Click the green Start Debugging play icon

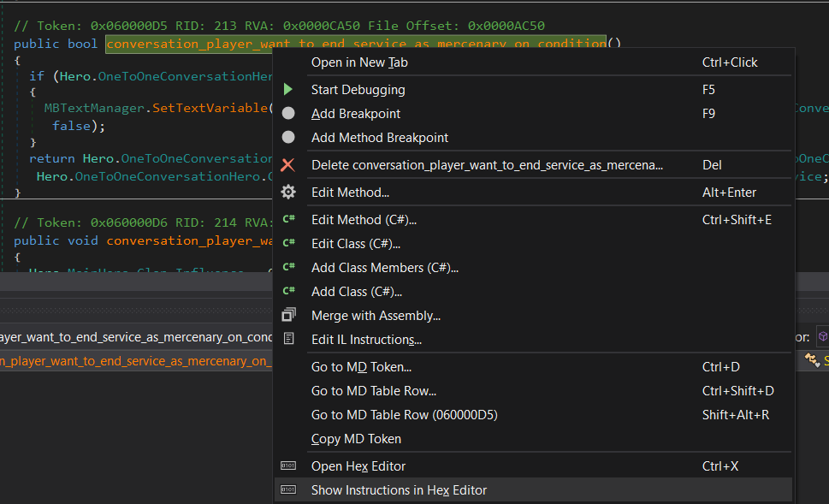(x=288, y=89)
